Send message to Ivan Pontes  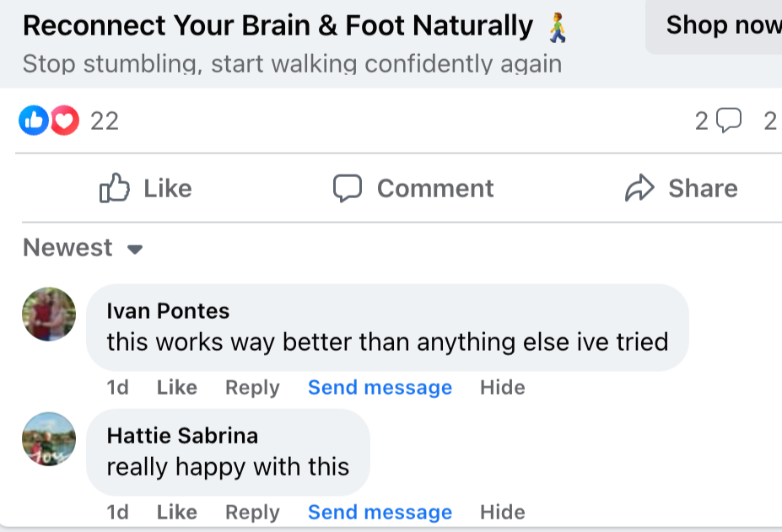pyautogui.click(x=380, y=388)
